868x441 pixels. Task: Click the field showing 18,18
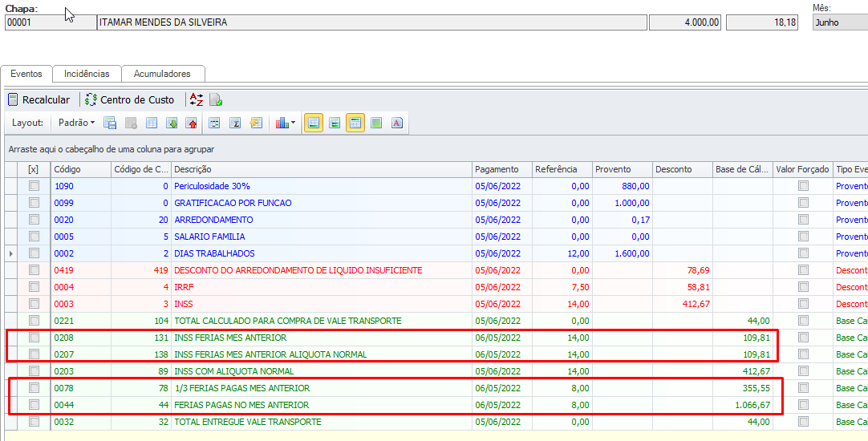point(762,22)
